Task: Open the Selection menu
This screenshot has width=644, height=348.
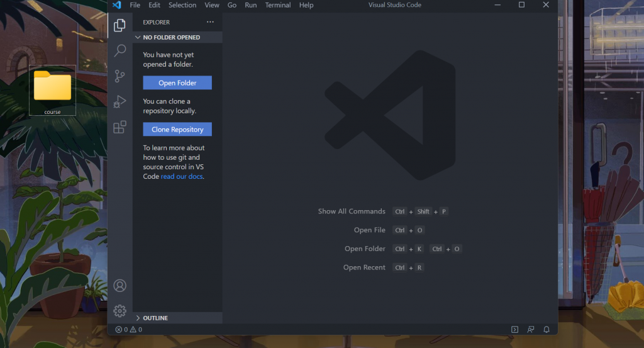Action: (x=182, y=5)
